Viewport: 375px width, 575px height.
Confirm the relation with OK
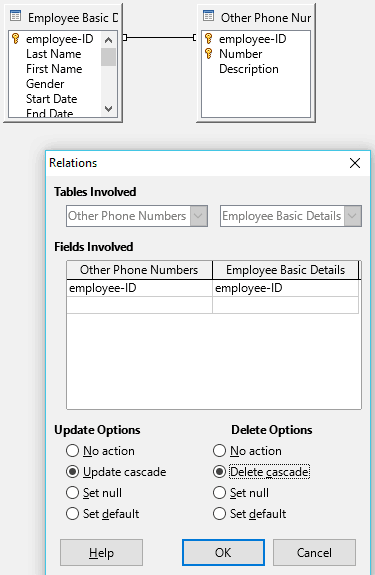223,552
